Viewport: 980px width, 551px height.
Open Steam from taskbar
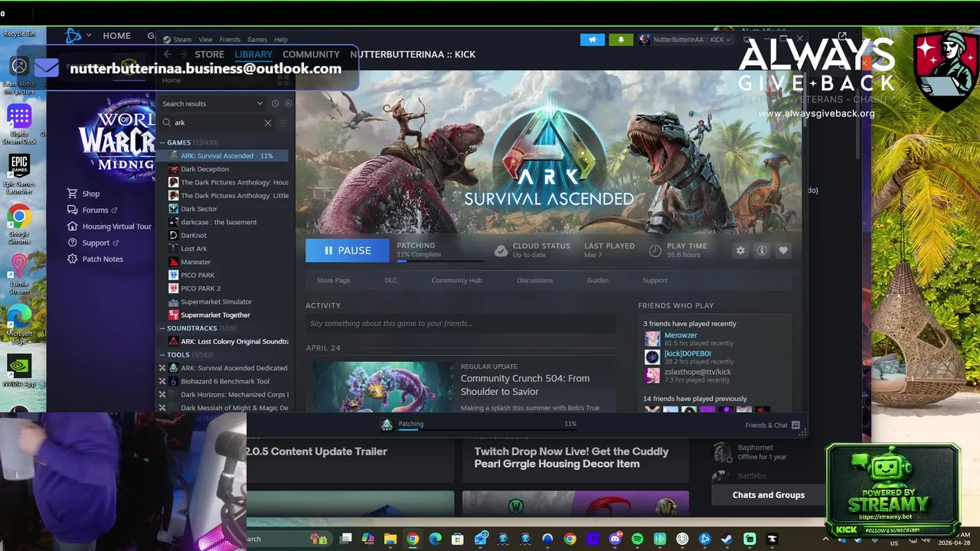(x=727, y=539)
